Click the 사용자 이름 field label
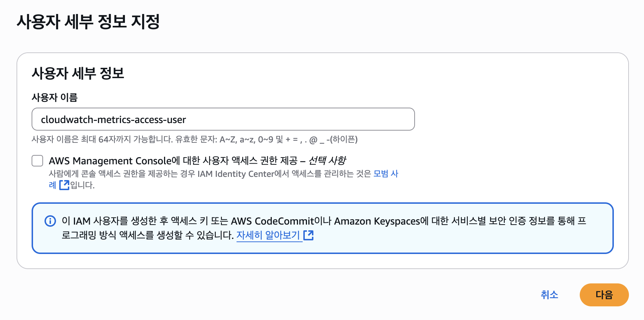 pyautogui.click(x=55, y=98)
